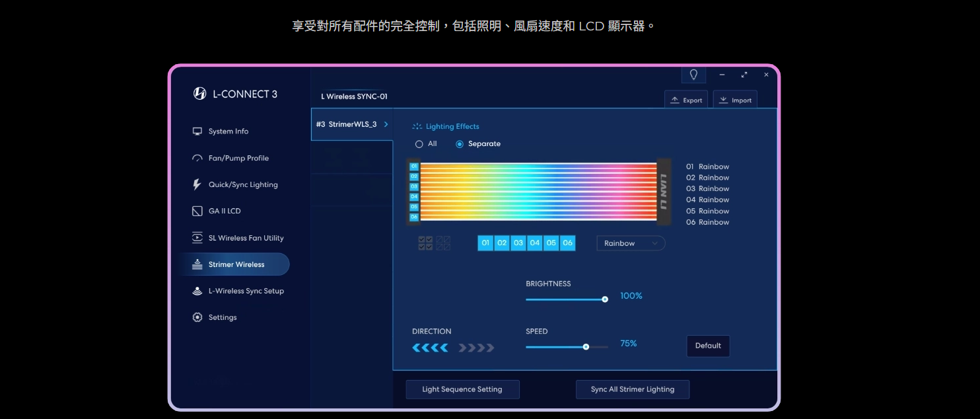Click strip label 03 on Strimer preview

tap(414, 187)
